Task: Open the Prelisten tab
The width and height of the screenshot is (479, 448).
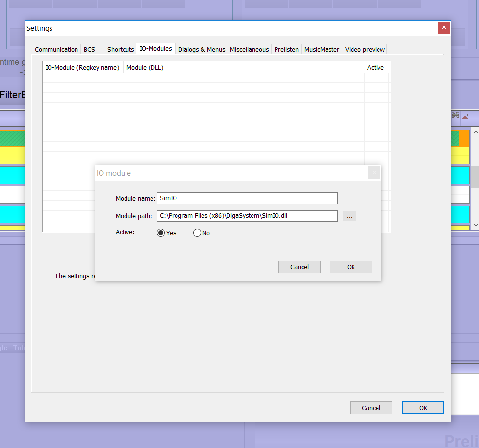Action: [286, 49]
